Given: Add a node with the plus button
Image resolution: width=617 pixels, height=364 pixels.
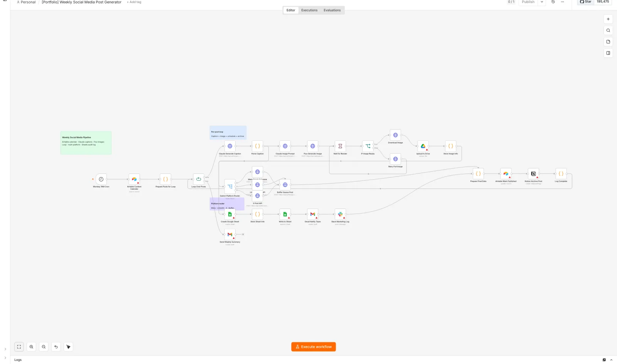Looking at the screenshot, I should 608,19.
